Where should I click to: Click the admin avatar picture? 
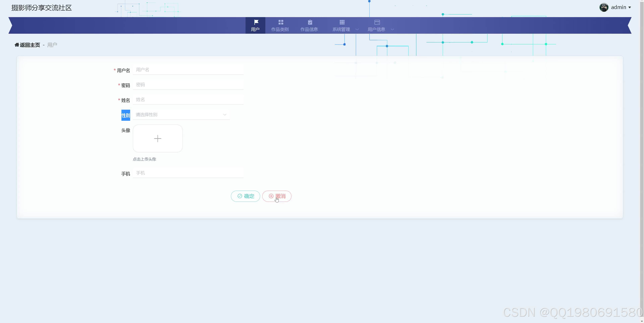(604, 7)
